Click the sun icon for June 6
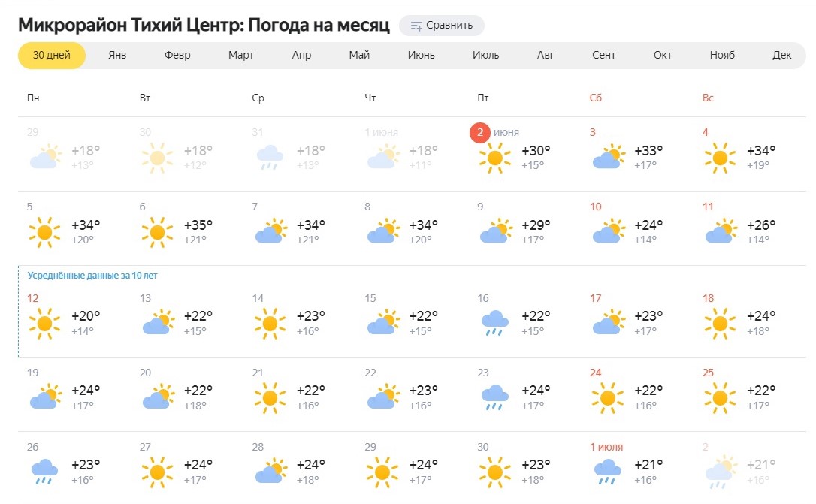Screen dimensions: 816x504 (x=157, y=232)
